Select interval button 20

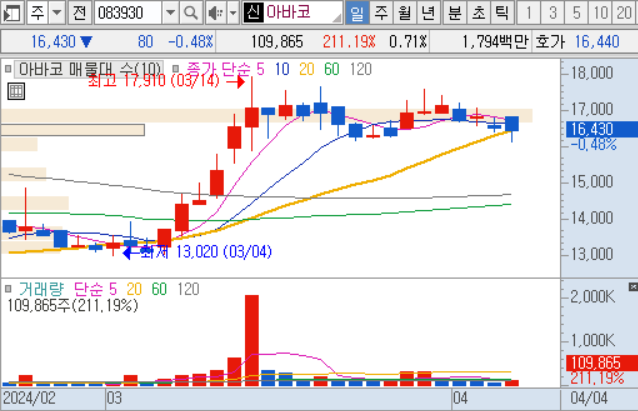[x=625, y=13]
